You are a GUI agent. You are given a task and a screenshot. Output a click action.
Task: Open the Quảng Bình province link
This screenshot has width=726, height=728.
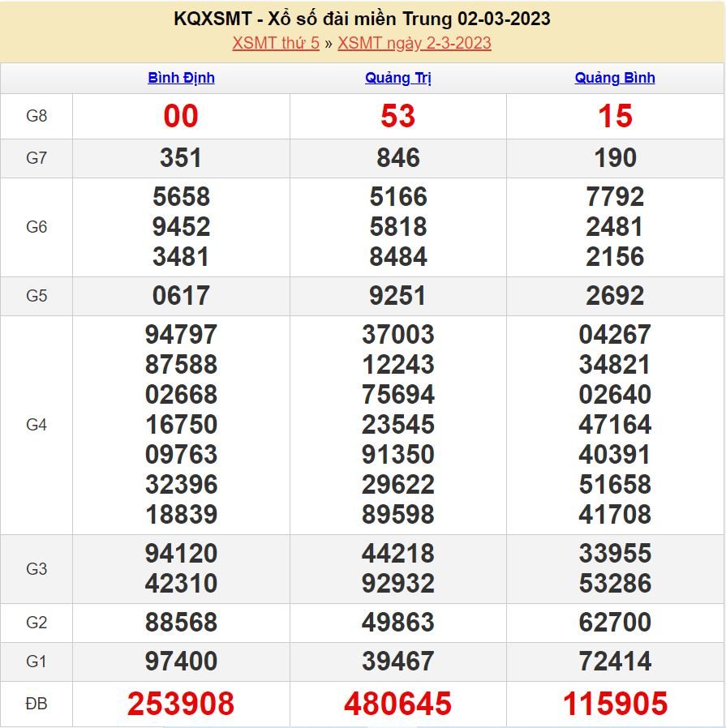[x=615, y=78]
